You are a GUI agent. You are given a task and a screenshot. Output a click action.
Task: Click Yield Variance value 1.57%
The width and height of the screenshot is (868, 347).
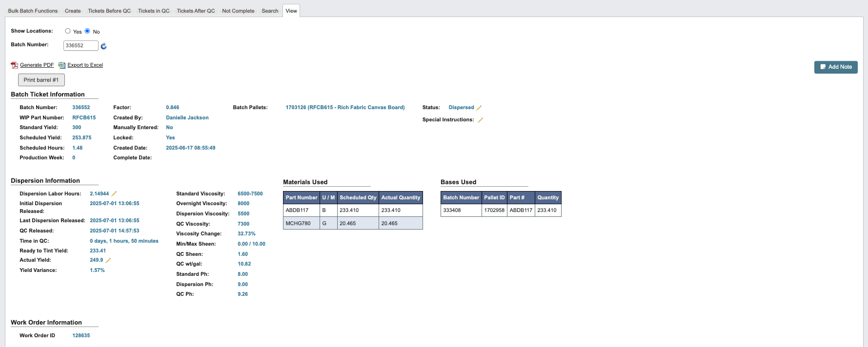click(97, 270)
